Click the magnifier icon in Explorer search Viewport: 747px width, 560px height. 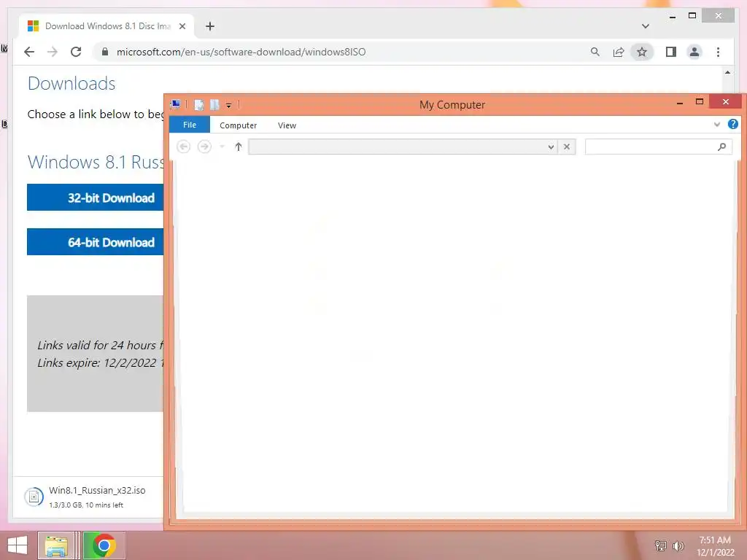tap(721, 147)
